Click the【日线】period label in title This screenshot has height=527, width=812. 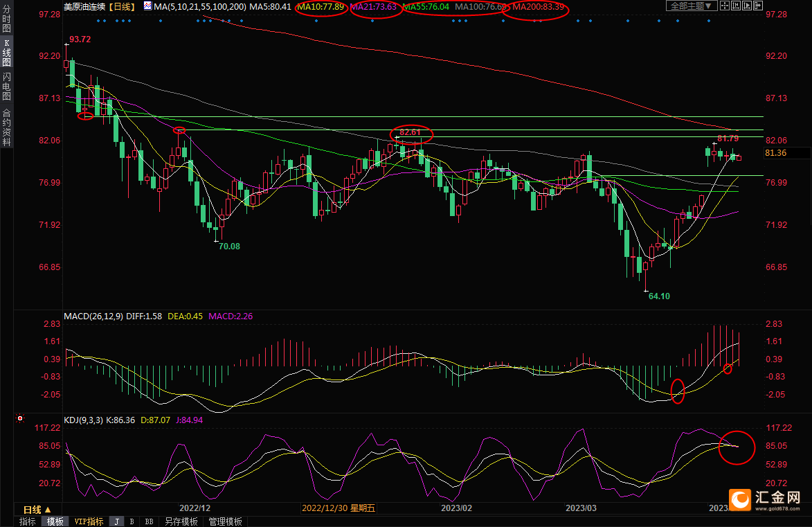point(122,7)
